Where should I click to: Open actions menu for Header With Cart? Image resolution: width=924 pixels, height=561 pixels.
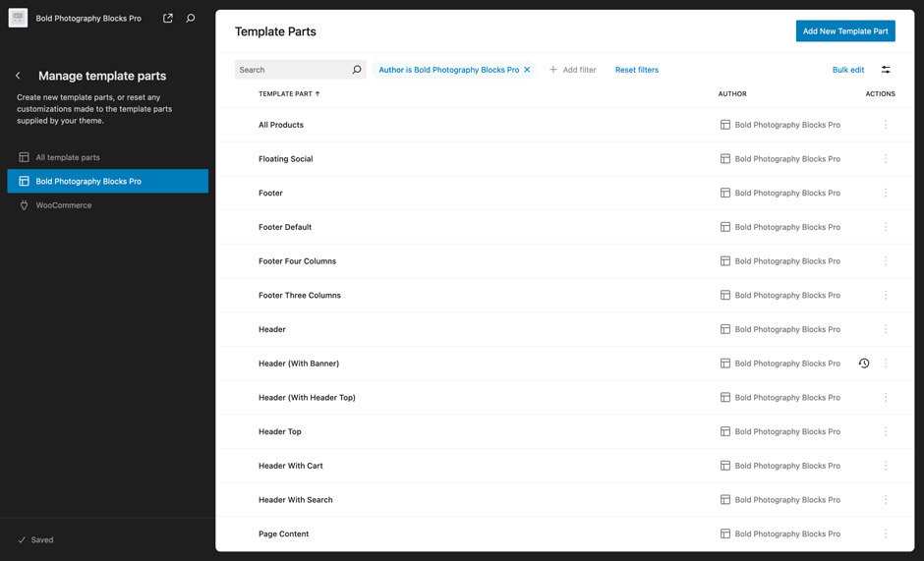pyautogui.click(x=886, y=466)
